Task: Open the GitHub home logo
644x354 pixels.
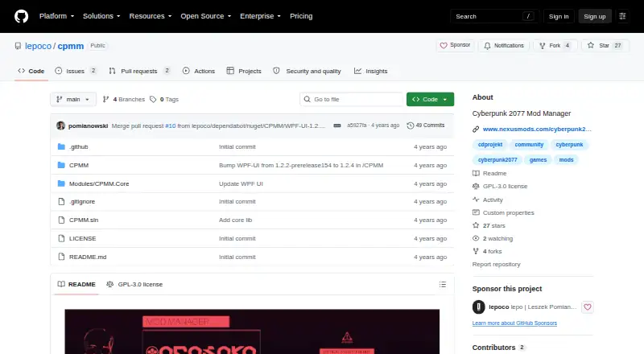Action: pos(22,16)
